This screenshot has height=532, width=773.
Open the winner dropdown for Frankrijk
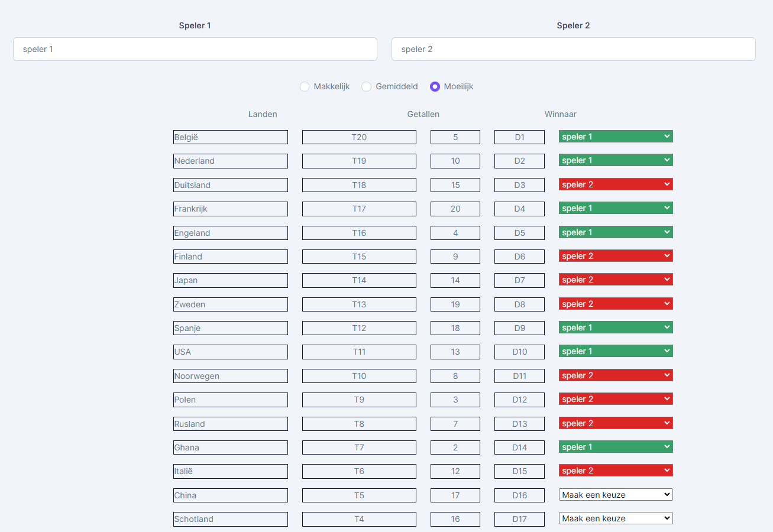click(616, 208)
